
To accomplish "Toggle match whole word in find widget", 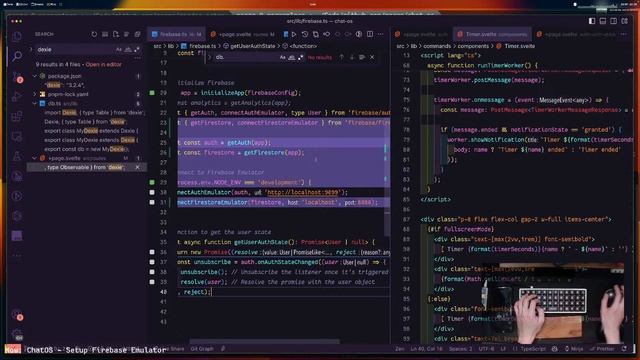I will pyautogui.click(x=291, y=58).
